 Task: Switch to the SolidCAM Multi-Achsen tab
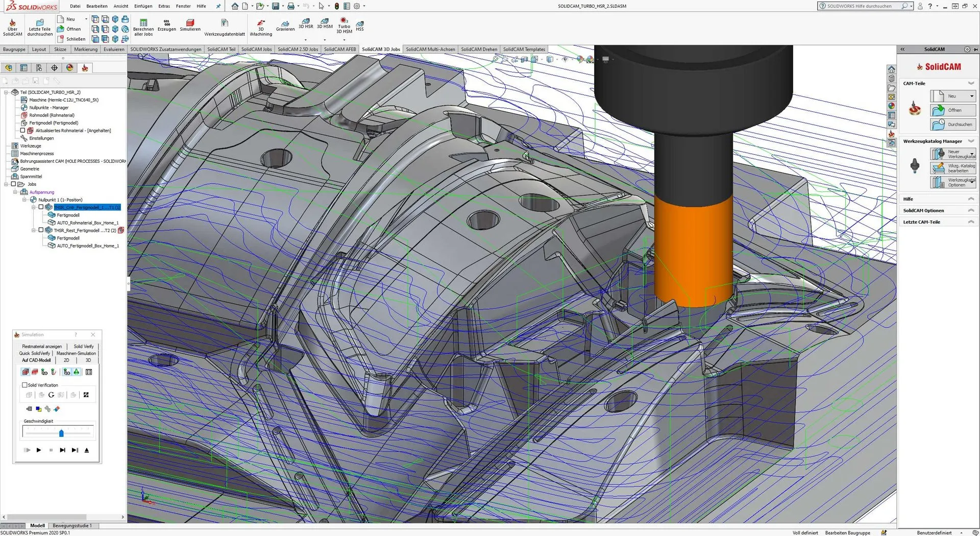pyautogui.click(x=430, y=50)
